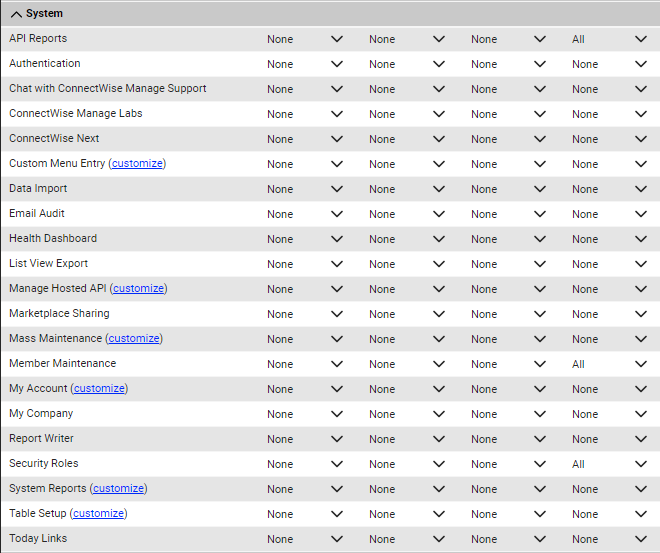Click customize link next to My Account

click(x=99, y=388)
